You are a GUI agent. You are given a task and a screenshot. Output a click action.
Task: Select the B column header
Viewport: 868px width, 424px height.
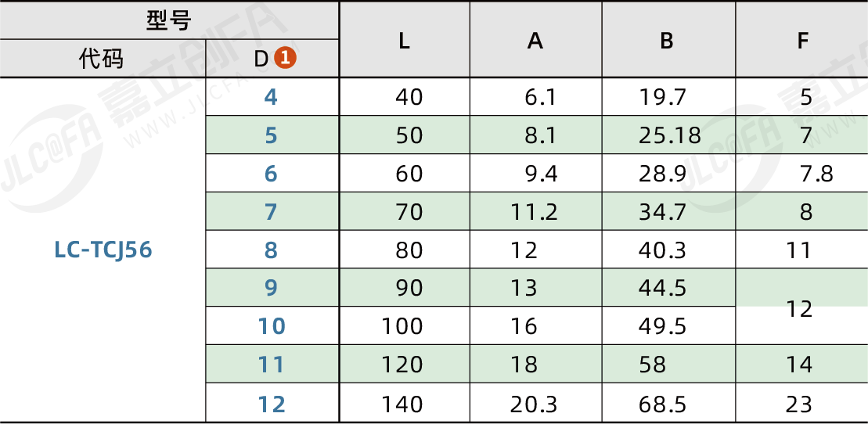pyautogui.click(x=667, y=41)
